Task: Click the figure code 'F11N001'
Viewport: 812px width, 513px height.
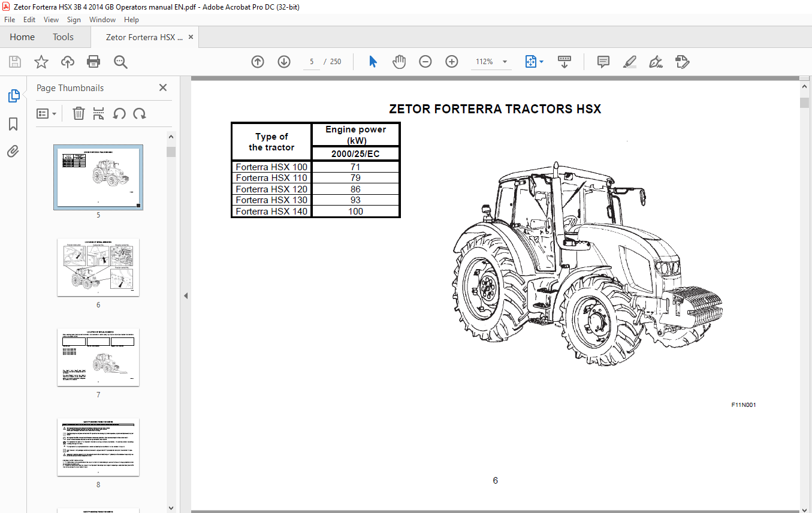Action: (x=744, y=405)
